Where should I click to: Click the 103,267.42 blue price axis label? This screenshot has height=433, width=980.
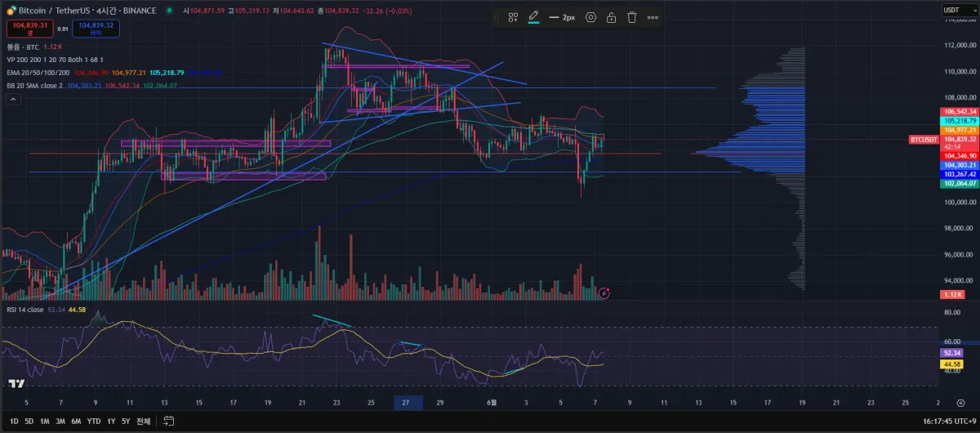(960, 175)
